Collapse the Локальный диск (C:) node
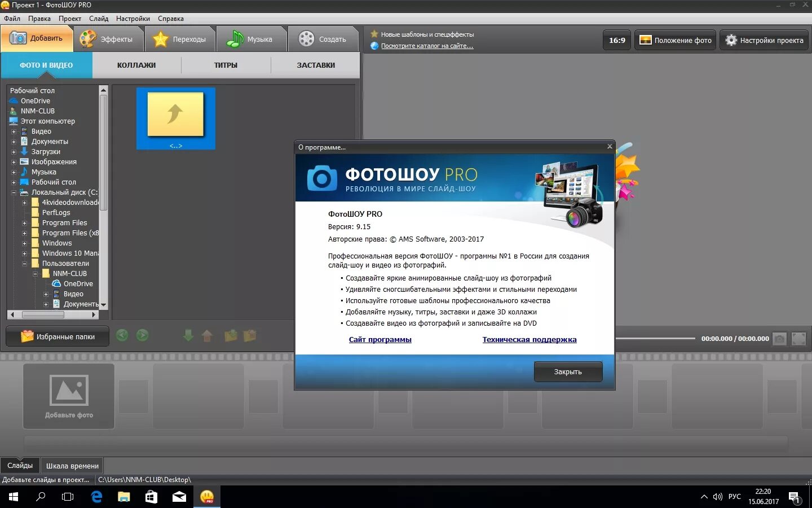 tap(14, 192)
